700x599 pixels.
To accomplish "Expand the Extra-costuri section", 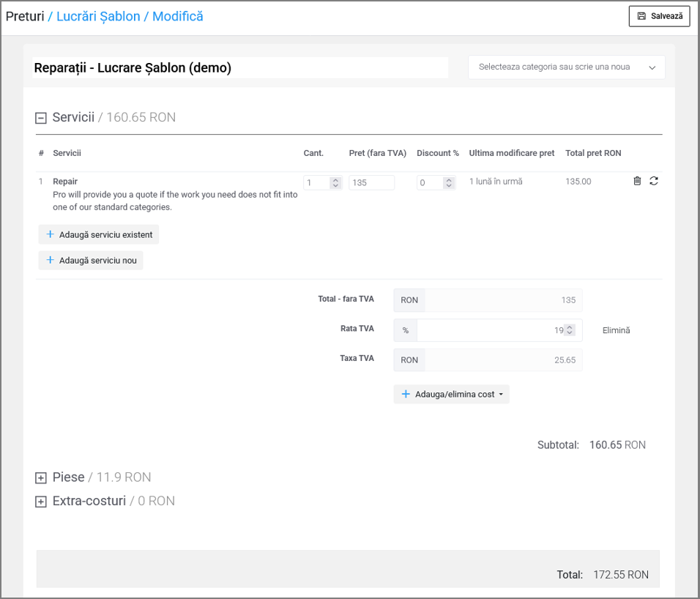I will click(x=41, y=502).
